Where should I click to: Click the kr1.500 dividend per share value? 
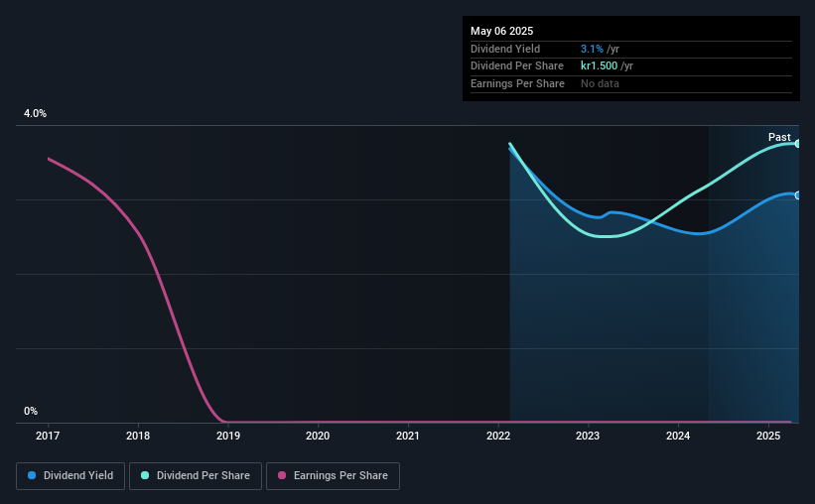[x=599, y=66]
